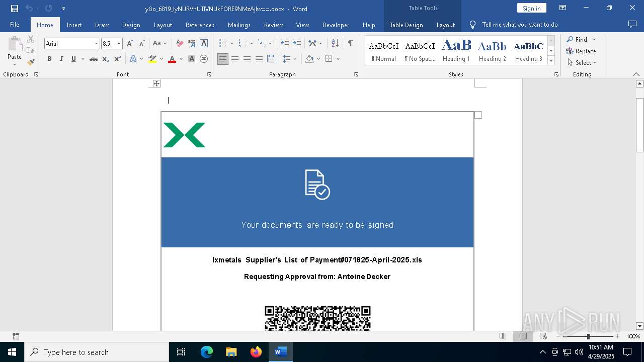The width and height of the screenshot is (644, 362).
Task: Click the Cut scissors icon
Action: click(x=31, y=39)
